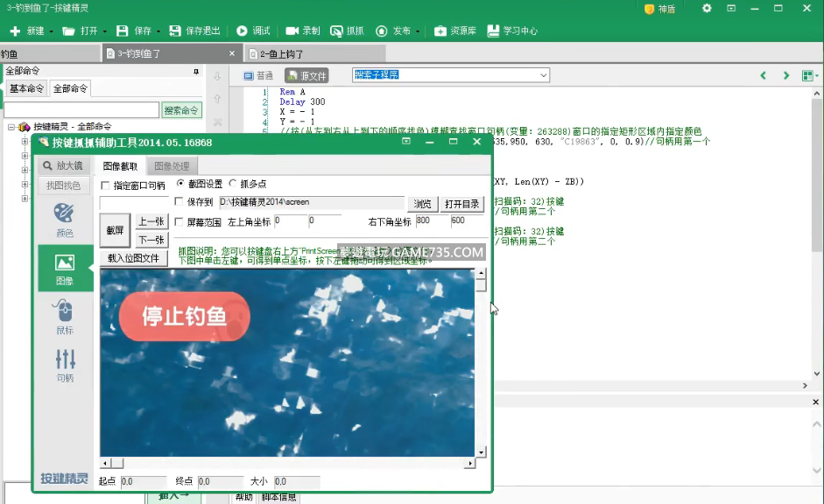Open the settings gear in title bar

click(707, 9)
